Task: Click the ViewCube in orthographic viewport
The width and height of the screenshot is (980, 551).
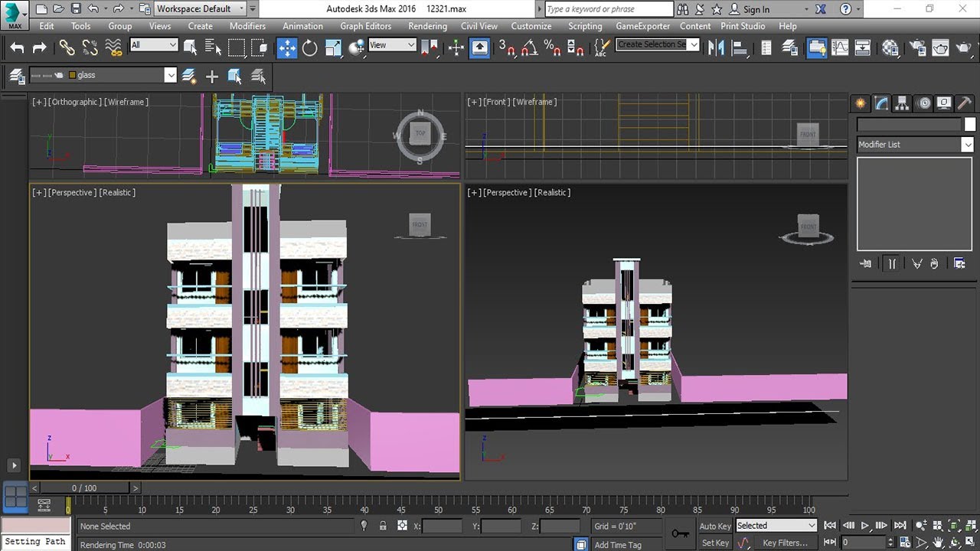Action: tap(420, 135)
